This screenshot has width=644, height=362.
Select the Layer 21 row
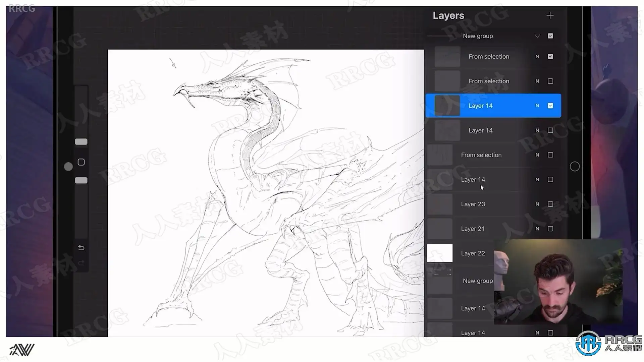(x=473, y=229)
